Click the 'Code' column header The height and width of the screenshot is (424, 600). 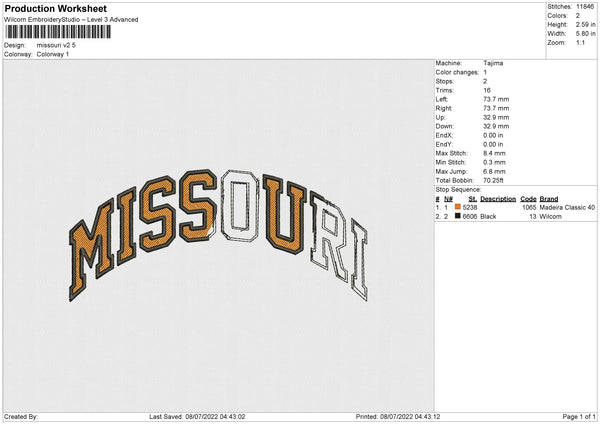pyautogui.click(x=528, y=199)
